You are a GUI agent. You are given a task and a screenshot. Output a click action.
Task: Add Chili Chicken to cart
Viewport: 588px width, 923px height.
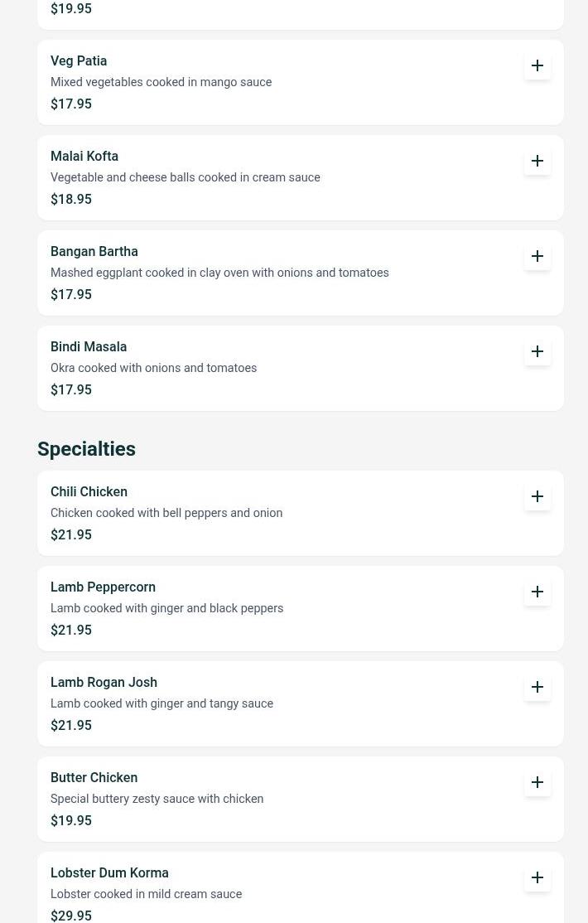tap(537, 496)
